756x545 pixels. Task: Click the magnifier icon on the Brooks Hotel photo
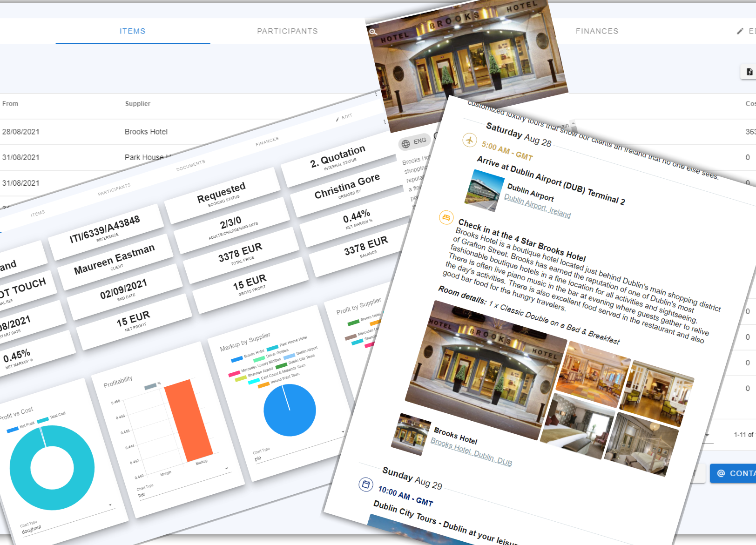[x=374, y=33]
